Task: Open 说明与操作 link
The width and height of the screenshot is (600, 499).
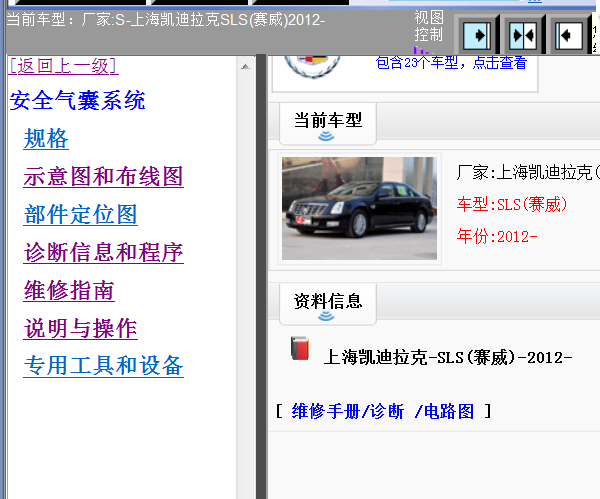Action: click(80, 328)
